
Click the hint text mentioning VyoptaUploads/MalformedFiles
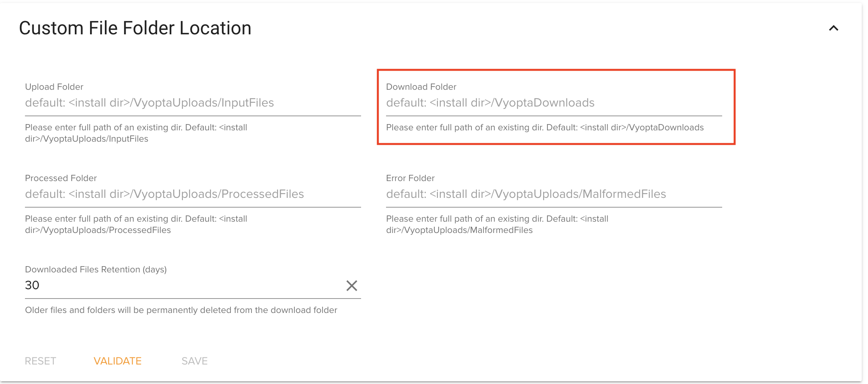pos(497,224)
